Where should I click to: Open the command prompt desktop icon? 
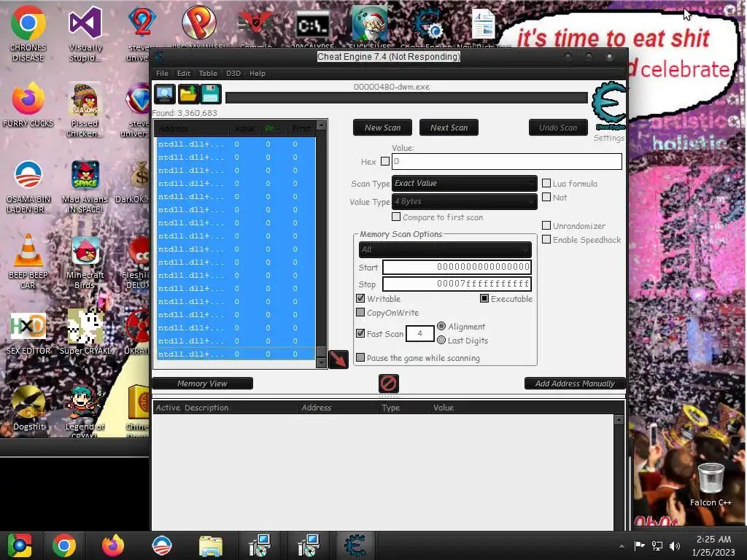coord(312,25)
